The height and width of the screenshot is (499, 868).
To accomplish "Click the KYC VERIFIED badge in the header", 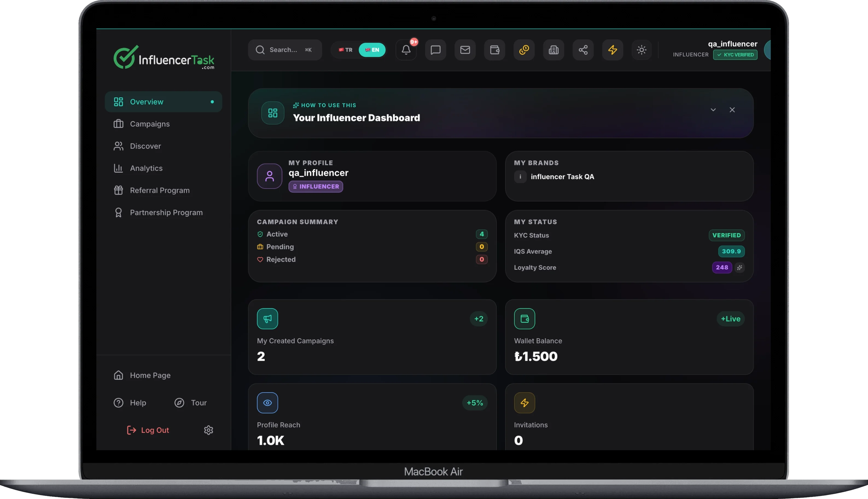I will 735,55.
